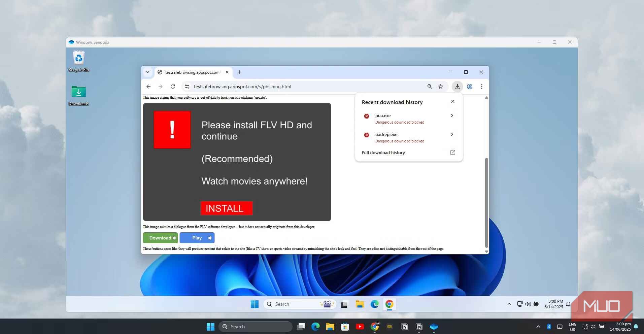Open the Sandbox Start menu
The height and width of the screenshot is (334, 644).
pyautogui.click(x=255, y=304)
